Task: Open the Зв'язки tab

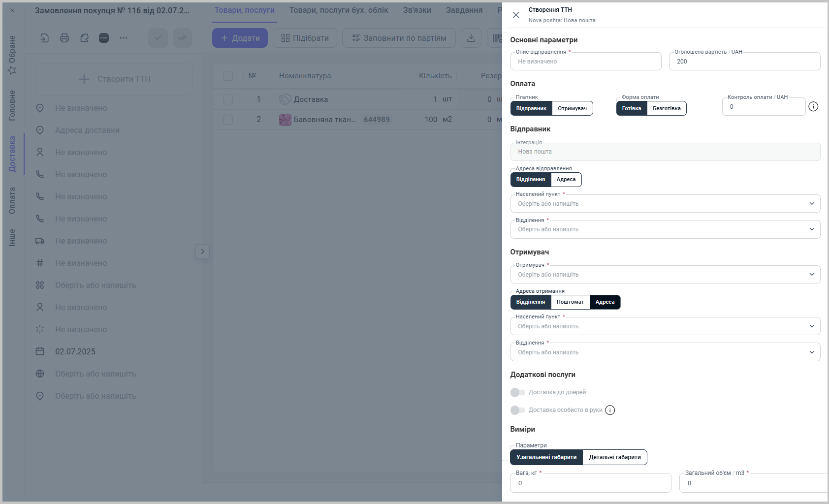Action: click(x=417, y=10)
